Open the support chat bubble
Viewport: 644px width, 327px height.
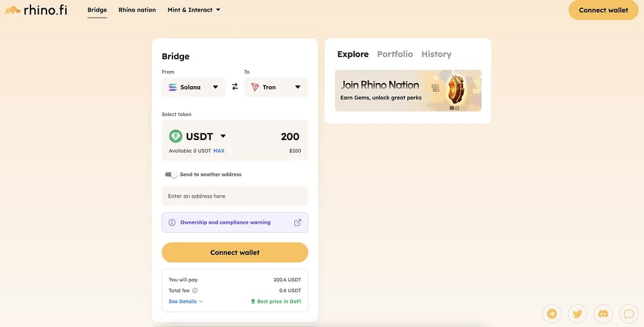coord(629,313)
